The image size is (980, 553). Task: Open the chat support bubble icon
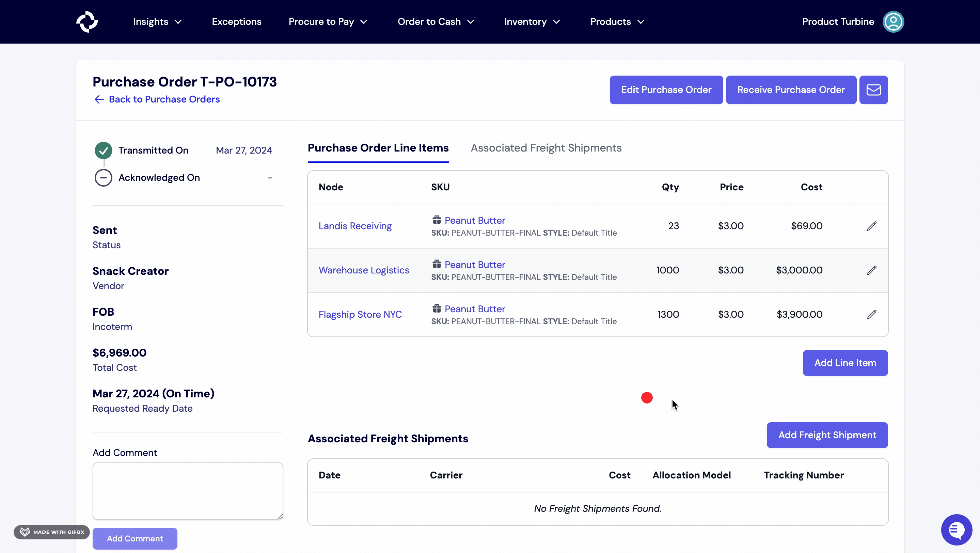click(x=956, y=529)
